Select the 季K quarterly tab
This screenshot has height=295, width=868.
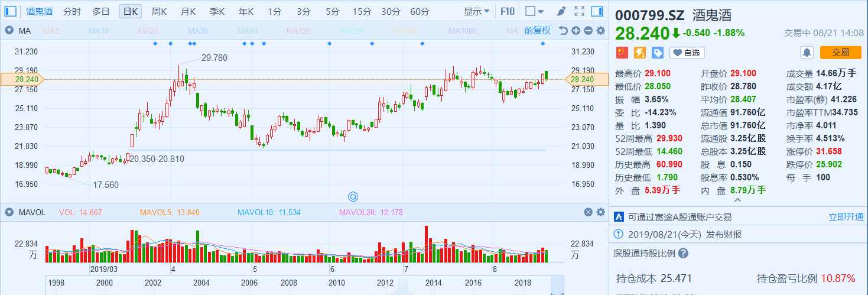tap(217, 11)
